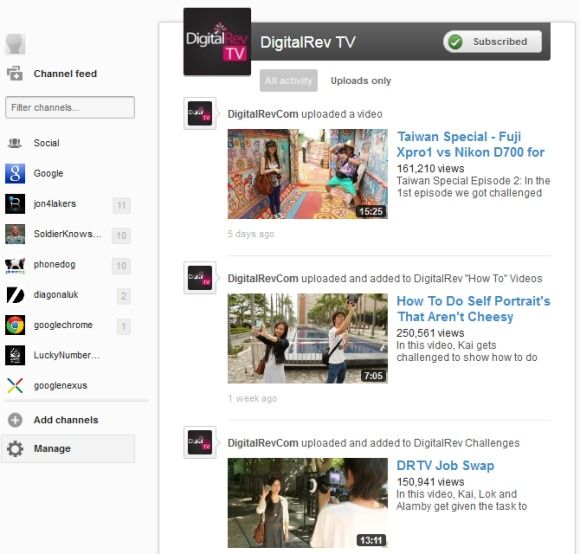Viewport: 580px width, 554px height.
Task: Toggle the Subscribed button
Action: [493, 42]
